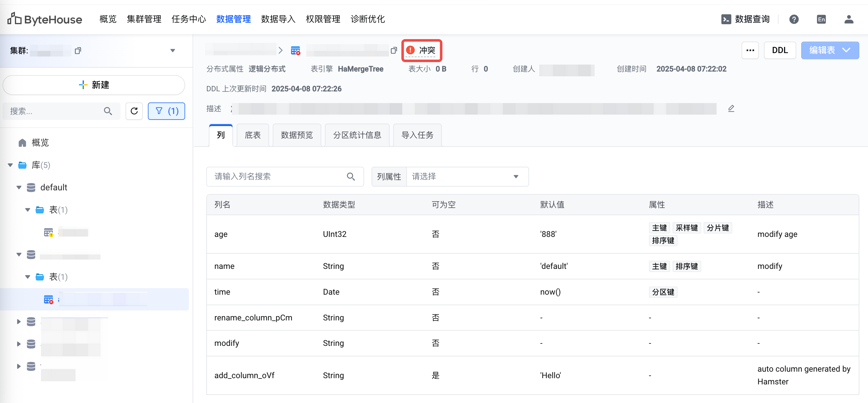Screen dimensions: 868x403
Task: Select the 概览 tree item
Action: pos(40,143)
